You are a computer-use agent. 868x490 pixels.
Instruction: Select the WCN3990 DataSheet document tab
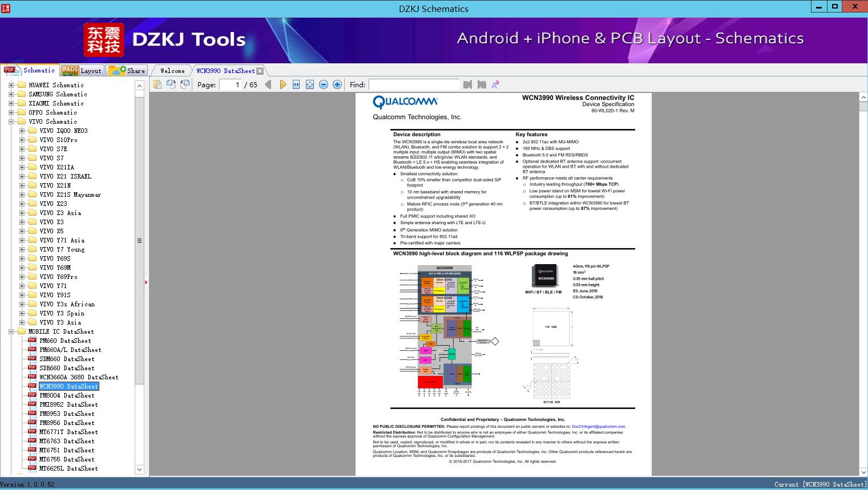(x=225, y=71)
